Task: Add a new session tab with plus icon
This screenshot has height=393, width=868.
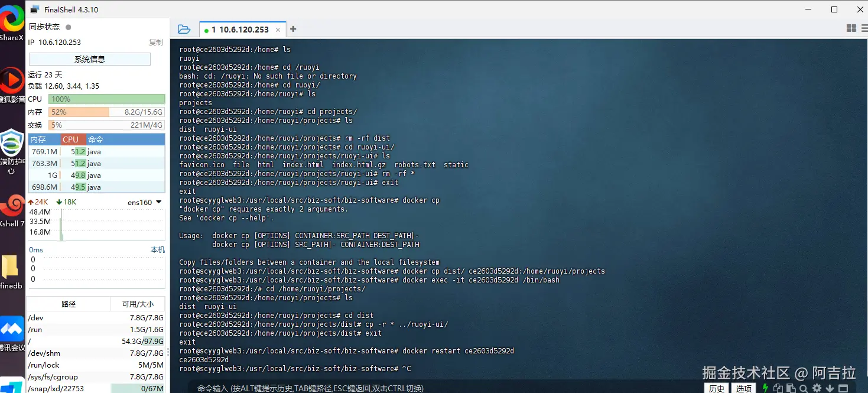Action: (293, 29)
